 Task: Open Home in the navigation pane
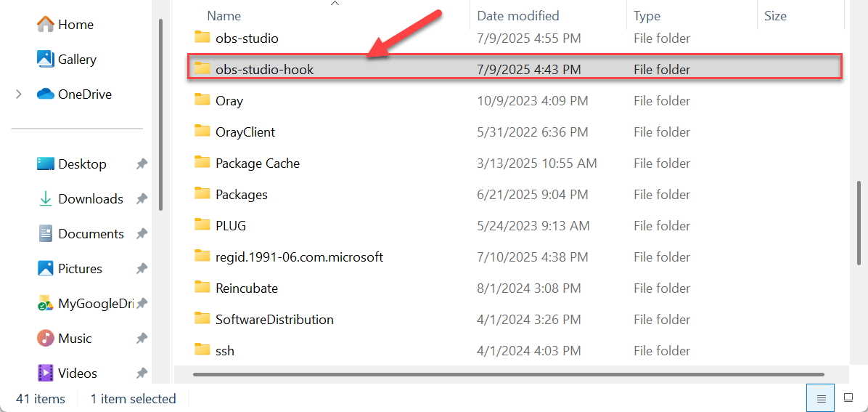pos(64,25)
